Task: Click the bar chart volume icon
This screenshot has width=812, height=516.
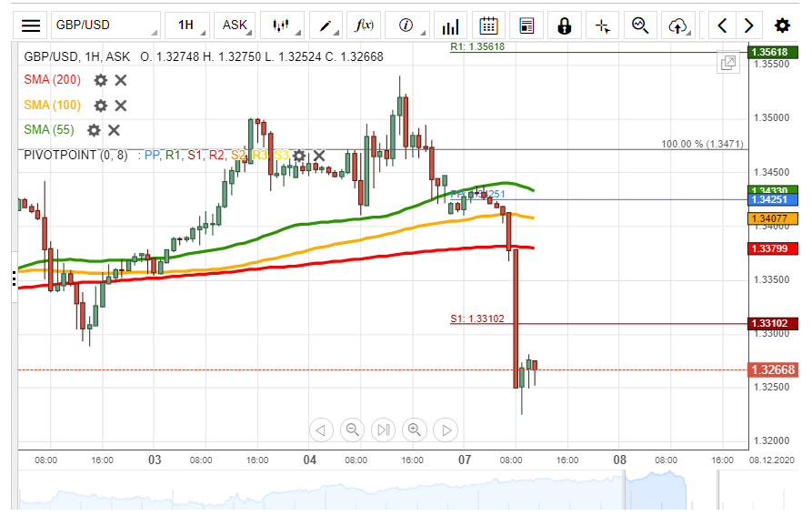Action: pyautogui.click(x=450, y=25)
